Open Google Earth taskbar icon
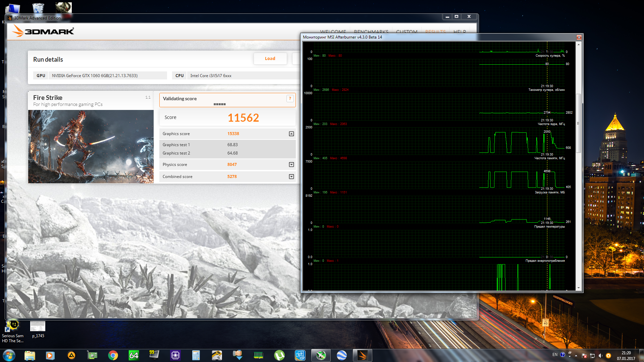This screenshot has height=362, width=644. click(341, 355)
